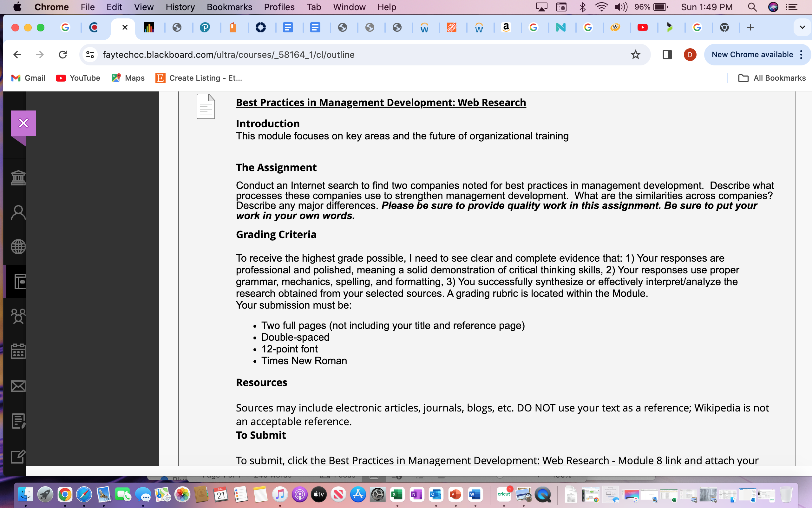Open the Messages envelope icon in sidebar

click(18, 386)
